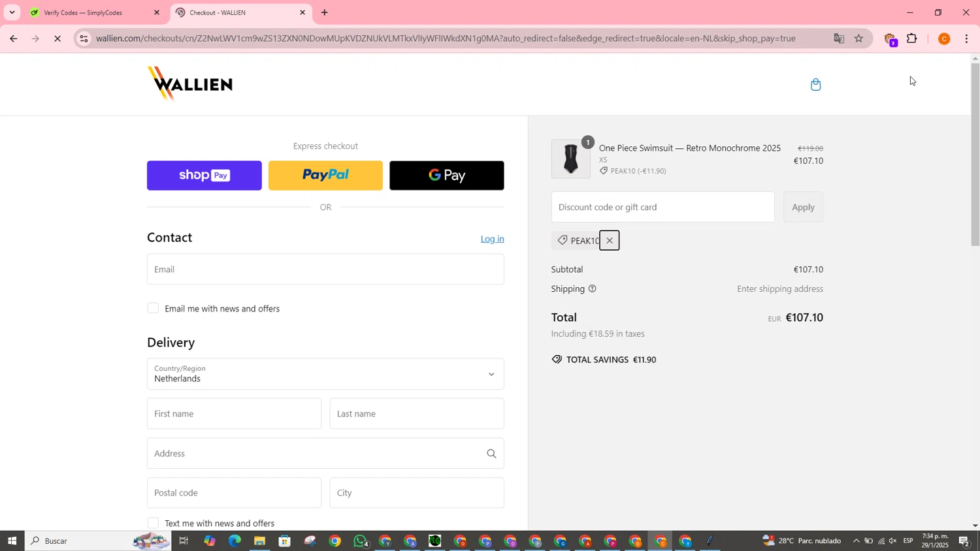Click the WALLIEN logo
The image size is (980, 551).
pyautogui.click(x=190, y=84)
